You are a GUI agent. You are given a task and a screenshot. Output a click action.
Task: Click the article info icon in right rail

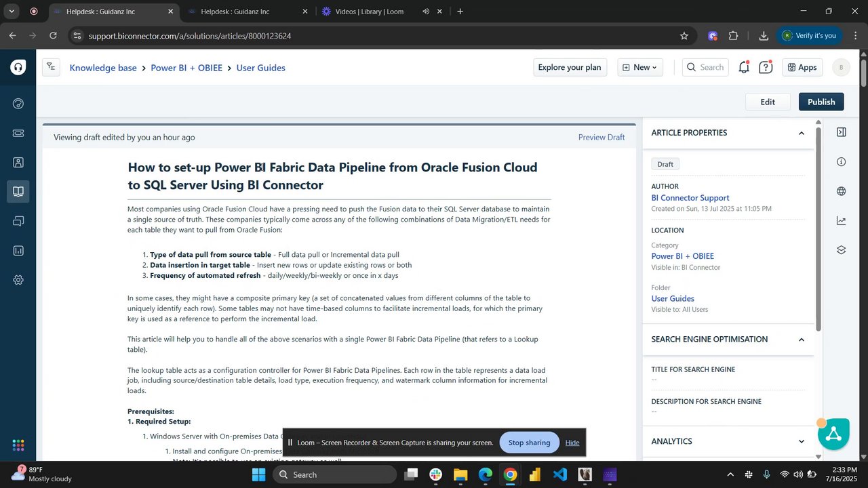pyautogui.click(x=842, y=161)
